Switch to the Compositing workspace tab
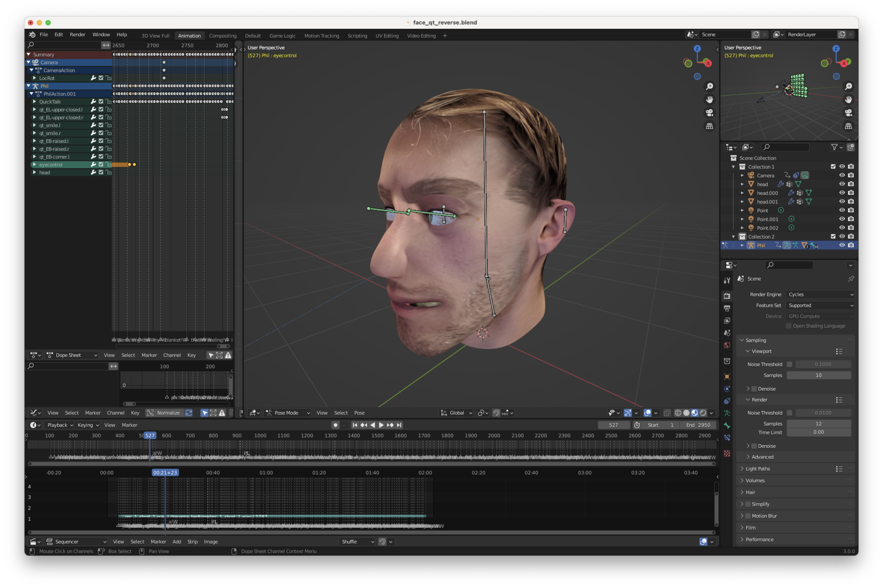 click(x=223, y=36)
